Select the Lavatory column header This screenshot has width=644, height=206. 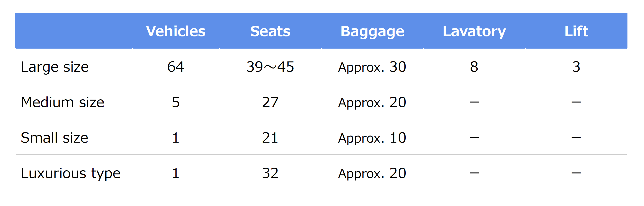click(474, 32)
